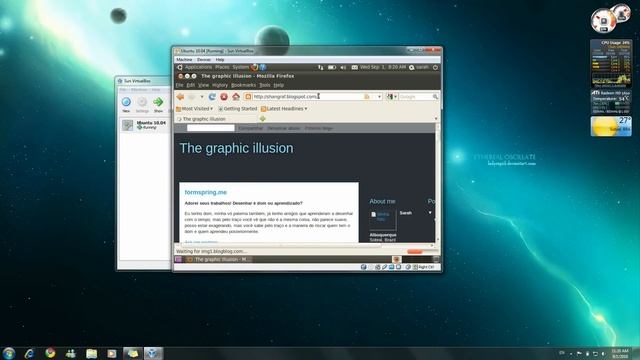This screenshot has height=360, width=640.
Task: Click the Ubuntu logo in the top panel
Action: pyautogui.click(x=180, y=67)
